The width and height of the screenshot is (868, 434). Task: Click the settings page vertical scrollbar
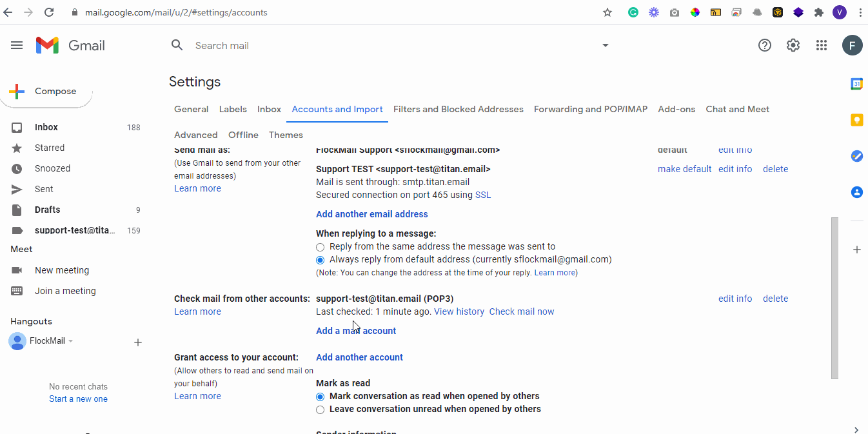[x=834, y=298]
